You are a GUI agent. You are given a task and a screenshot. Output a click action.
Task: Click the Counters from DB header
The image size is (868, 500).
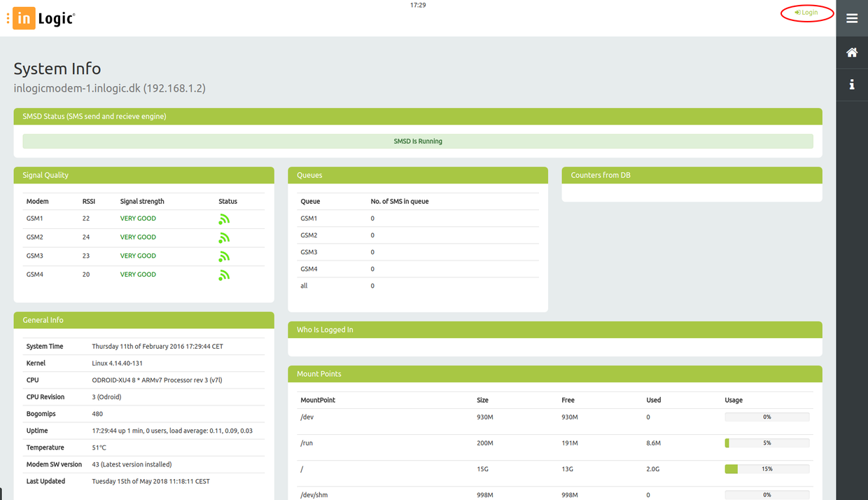[692, 175]
